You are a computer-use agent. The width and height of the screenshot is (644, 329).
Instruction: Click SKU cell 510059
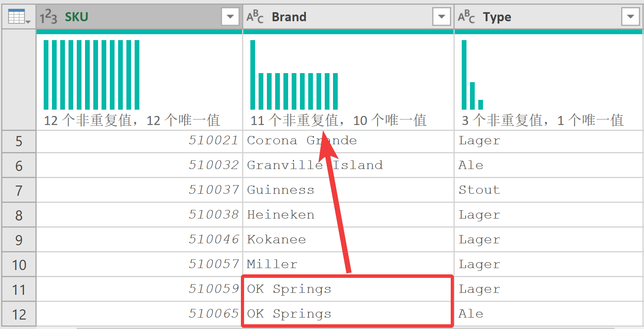click(x=139, y=289)
